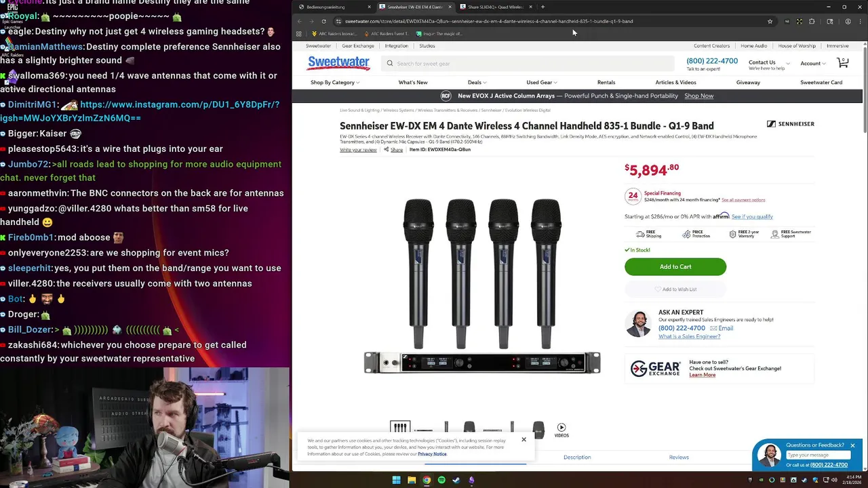Screen dimensions: 868x488
Task: Dismiss the cookie notice banner
Action: pyautogui.click(x=524, y=440)
